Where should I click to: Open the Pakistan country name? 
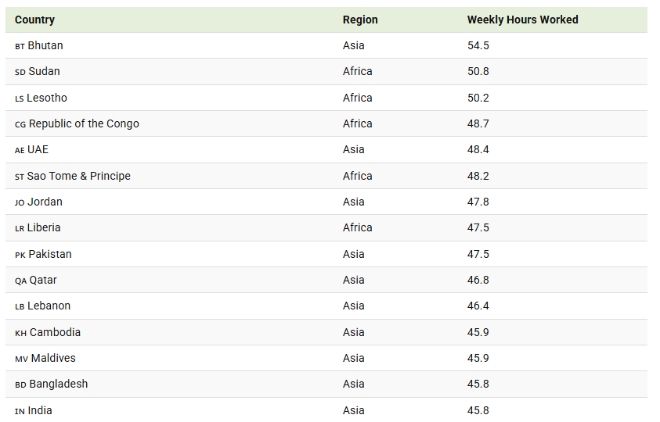click(x=50, y=254)
